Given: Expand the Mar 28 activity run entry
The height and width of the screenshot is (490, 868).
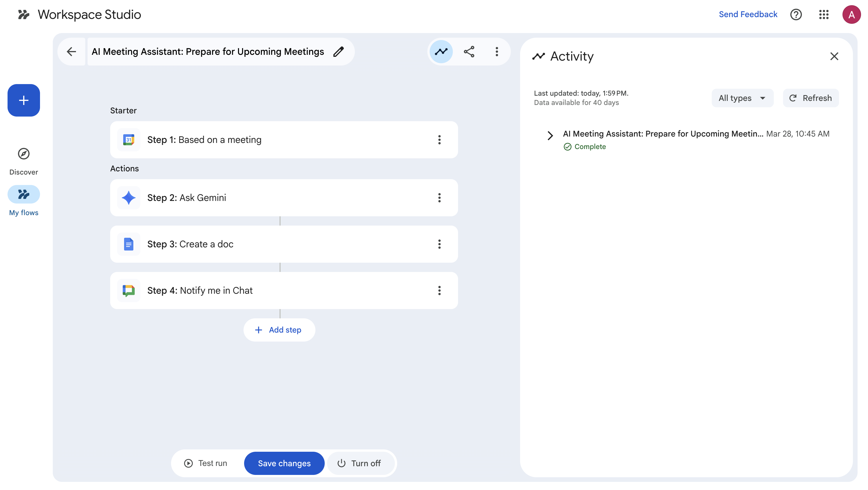Looking at the screenshot, I should (x=550, y=135).
